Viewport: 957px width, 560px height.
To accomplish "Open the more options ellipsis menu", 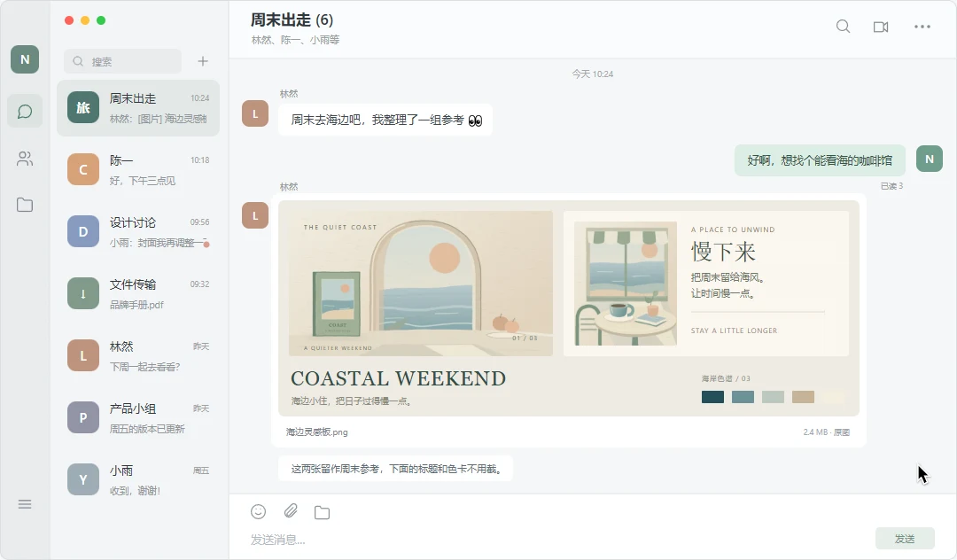I will (922, 27).
